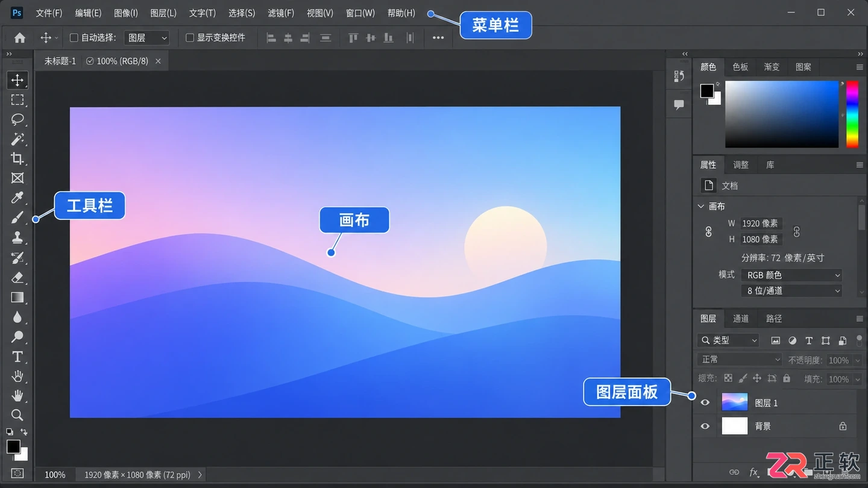
Task: Switch to the 通道 tab
Action: tap(741, 319)
